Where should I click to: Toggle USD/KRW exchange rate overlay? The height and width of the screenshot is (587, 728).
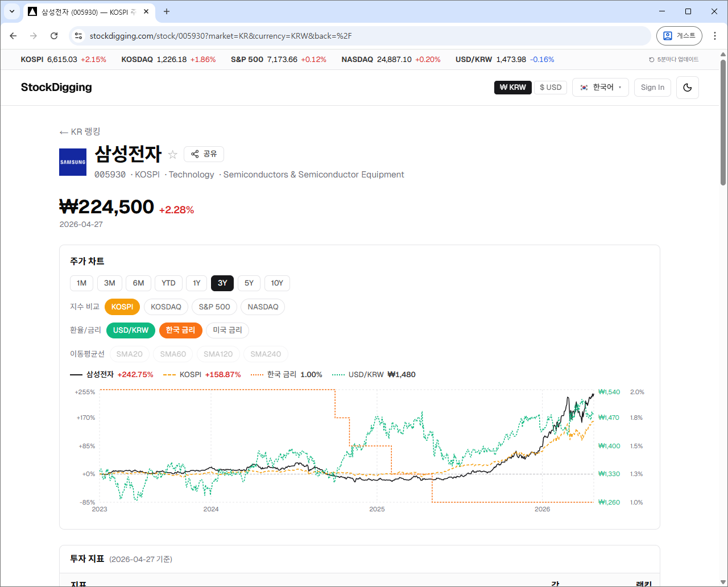[x=131, y=330]
